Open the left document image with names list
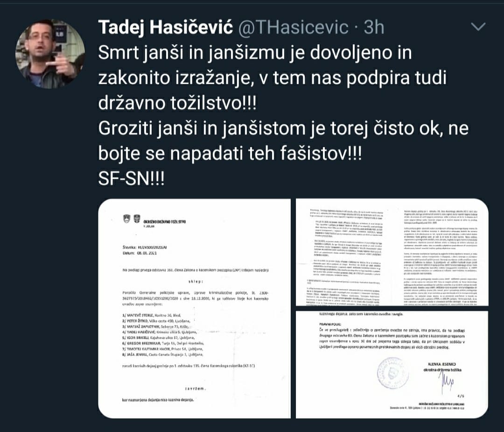 194,309
